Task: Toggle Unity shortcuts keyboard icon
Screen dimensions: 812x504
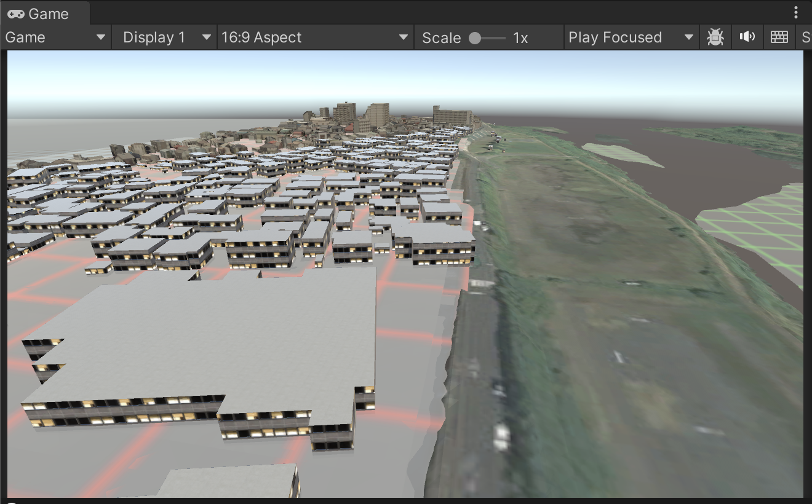Action: [779, 37]
